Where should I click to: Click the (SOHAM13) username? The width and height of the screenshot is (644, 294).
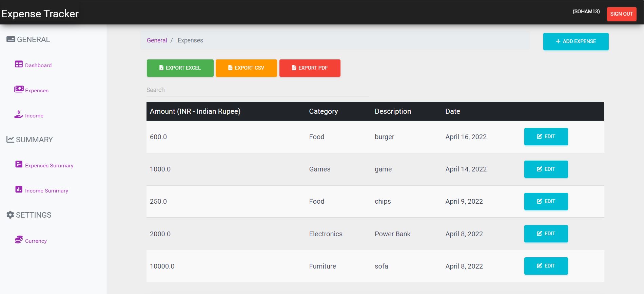click(x=586, y=12)
